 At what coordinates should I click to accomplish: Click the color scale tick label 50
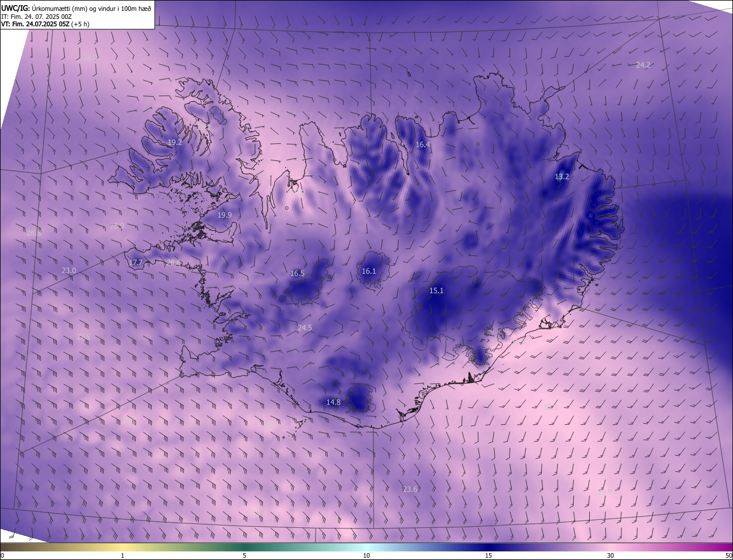[x=728, y=555]
